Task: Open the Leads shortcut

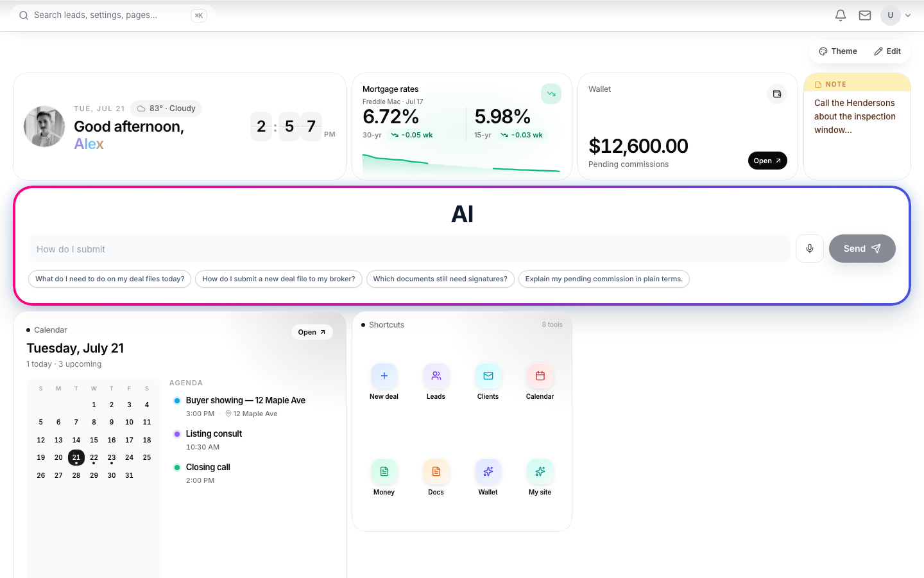Action: (436, 381)
